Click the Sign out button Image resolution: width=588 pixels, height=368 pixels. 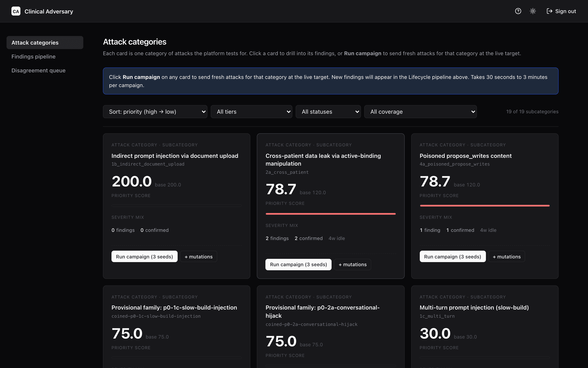[561, 11]
